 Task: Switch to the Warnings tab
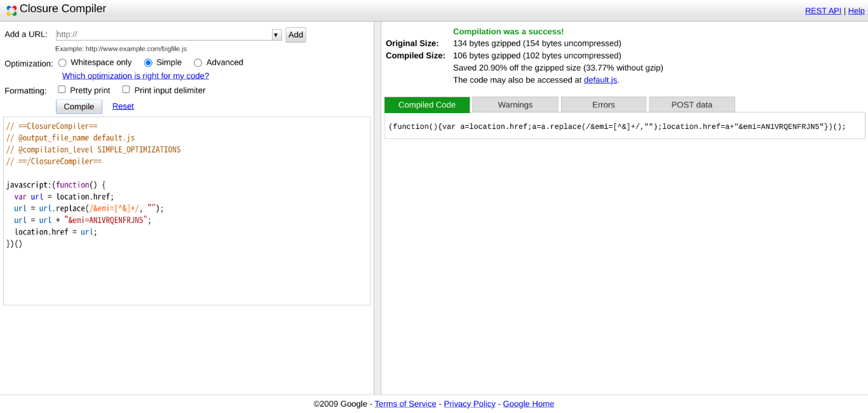click(x=515, y=105)
